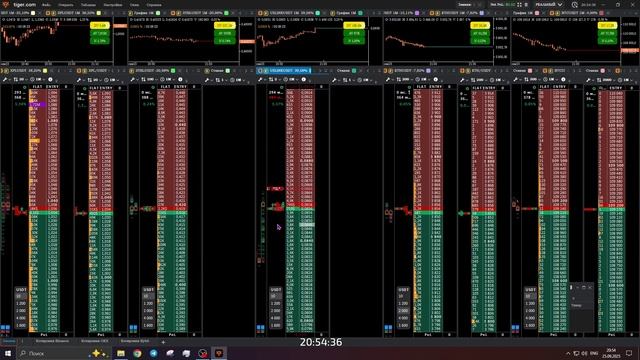Click the info circle in first order book toolbar
640x360 pixels.
[x=51, y=80]
